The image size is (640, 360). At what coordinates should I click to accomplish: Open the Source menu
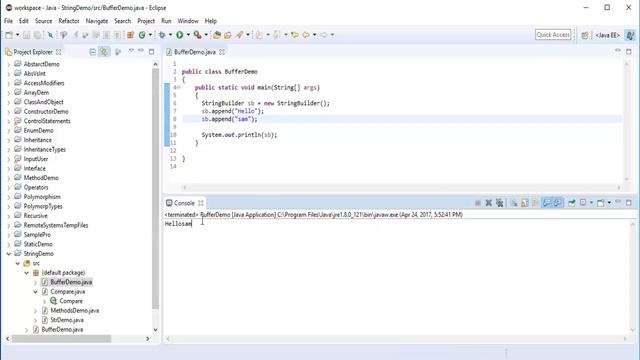(x=43, y=21)
